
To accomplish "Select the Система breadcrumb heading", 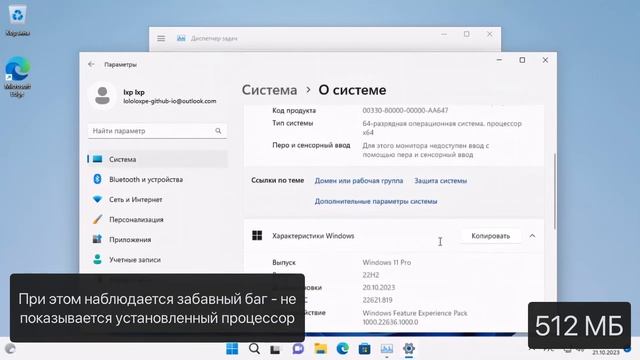I will click(269, 90).
